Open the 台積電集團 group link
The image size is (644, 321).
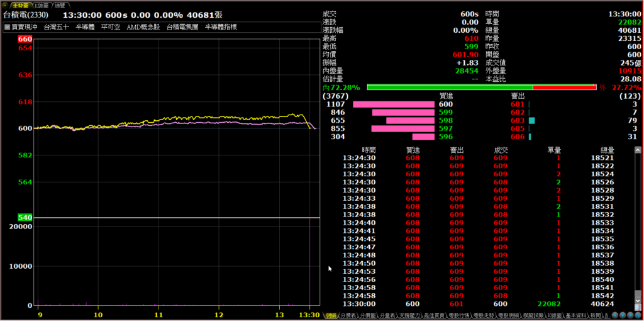(182, 27)
